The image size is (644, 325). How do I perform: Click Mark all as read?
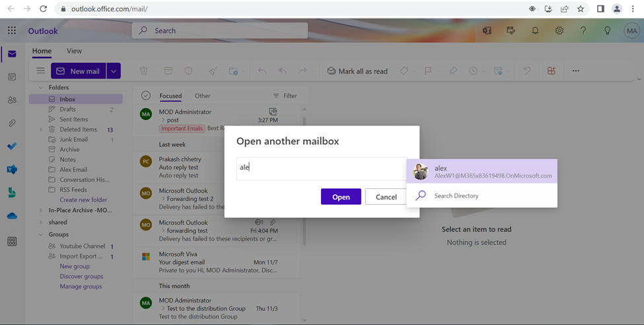tap(357, 71)
